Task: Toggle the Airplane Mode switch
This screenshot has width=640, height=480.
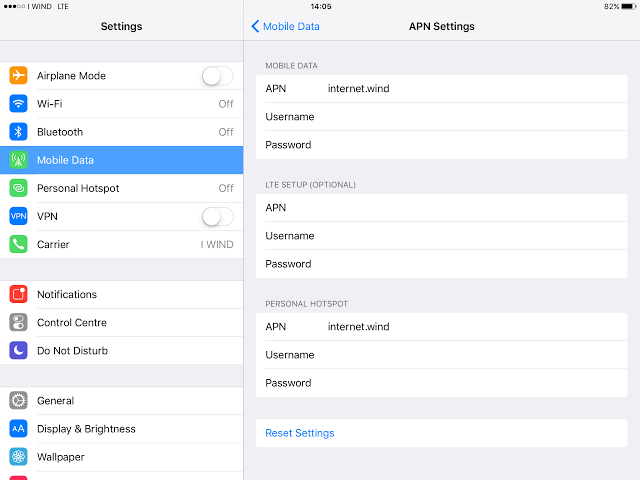Action: tap(217, 76)
